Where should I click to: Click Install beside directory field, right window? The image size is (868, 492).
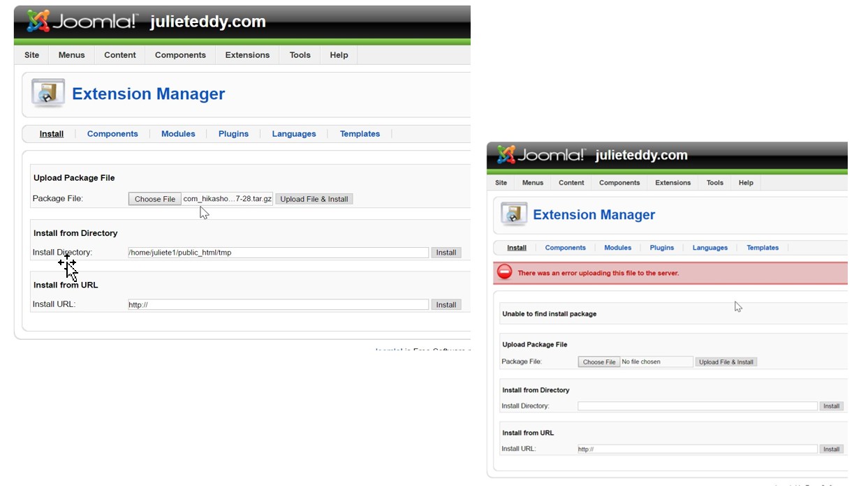tap(831, 406)
